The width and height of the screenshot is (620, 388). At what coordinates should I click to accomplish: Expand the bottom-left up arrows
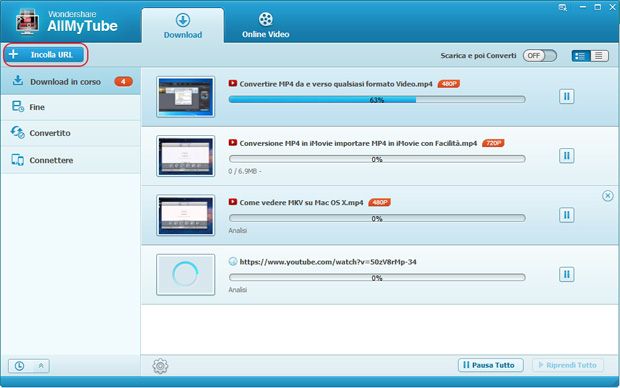point(41,366)
